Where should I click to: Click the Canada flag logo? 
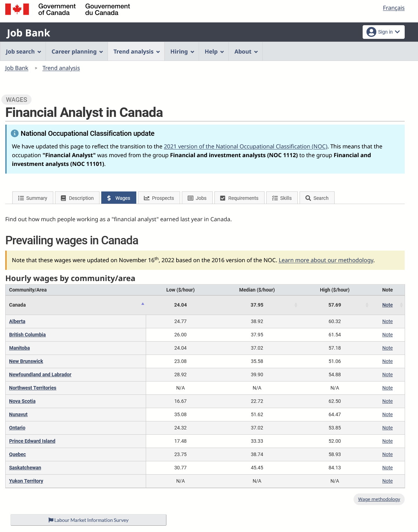17,9
